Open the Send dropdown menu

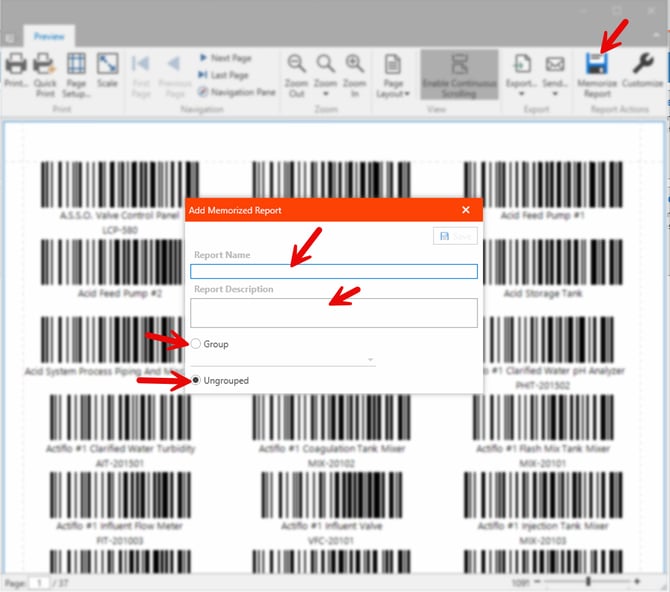554,74
